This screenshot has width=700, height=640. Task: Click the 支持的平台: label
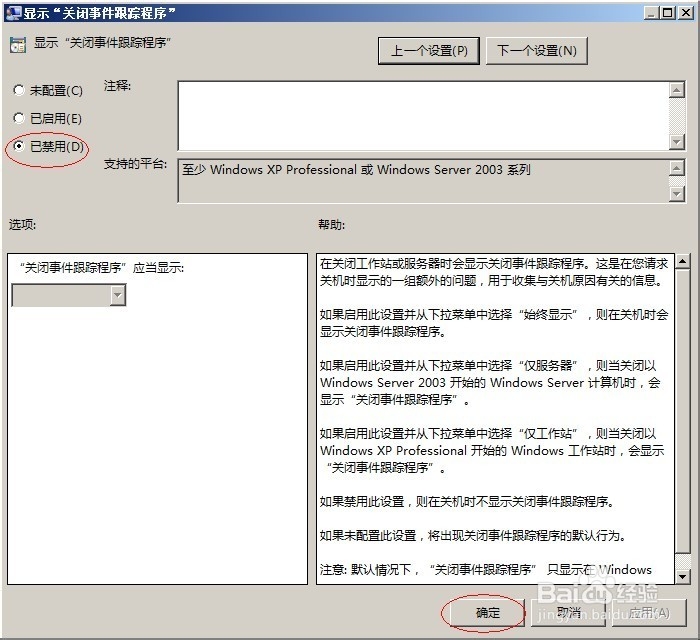(135, 164)
